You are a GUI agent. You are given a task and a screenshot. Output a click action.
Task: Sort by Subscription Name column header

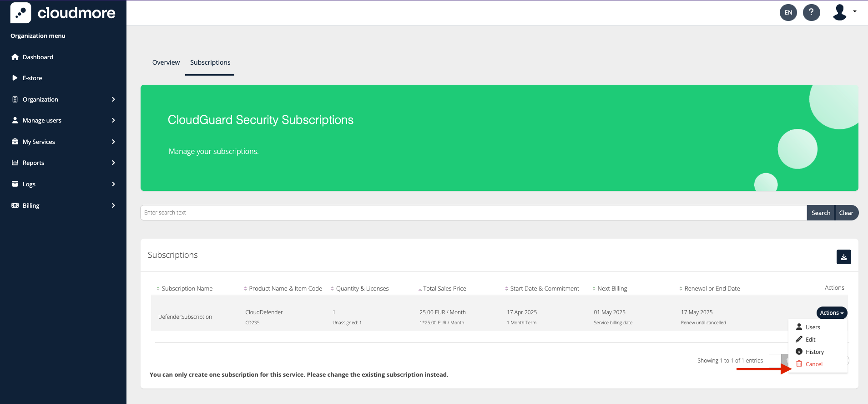pyautogui.click(x=187, y=288)
